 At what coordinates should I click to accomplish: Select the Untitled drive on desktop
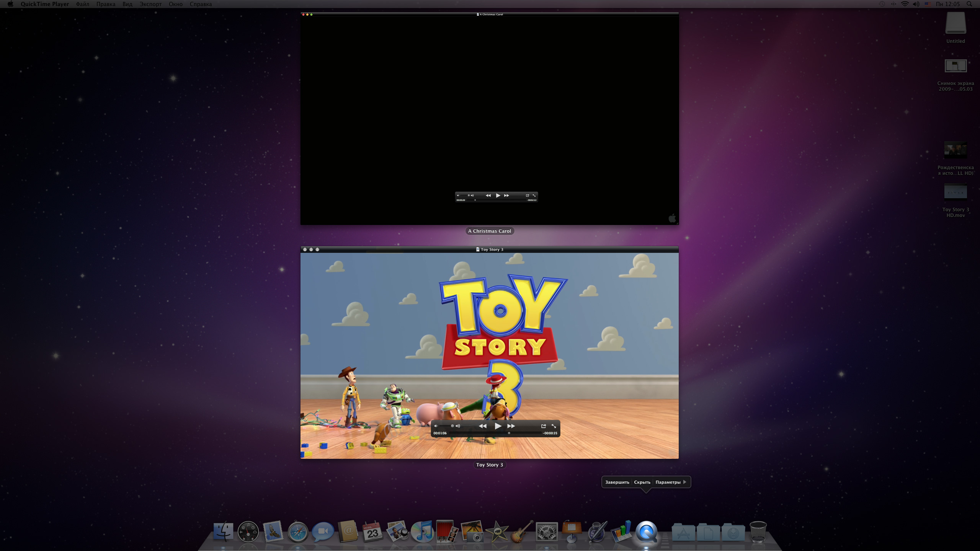click(x=955, y=28)
